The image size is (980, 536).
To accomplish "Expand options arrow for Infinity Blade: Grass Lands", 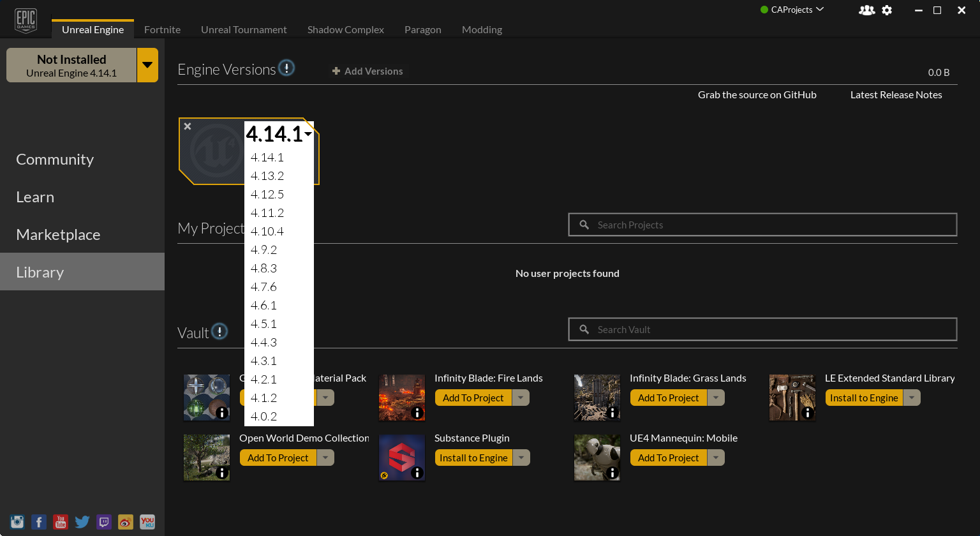I will 716,398.
